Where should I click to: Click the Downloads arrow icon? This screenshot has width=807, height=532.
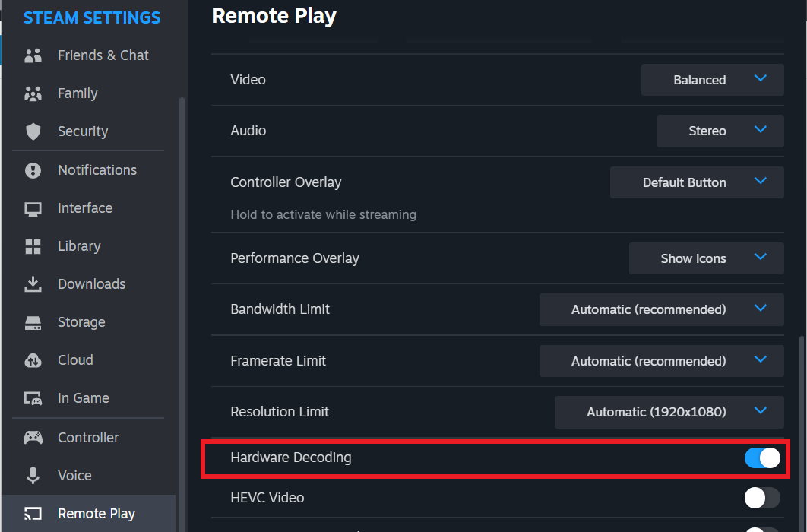coord(33,283)
